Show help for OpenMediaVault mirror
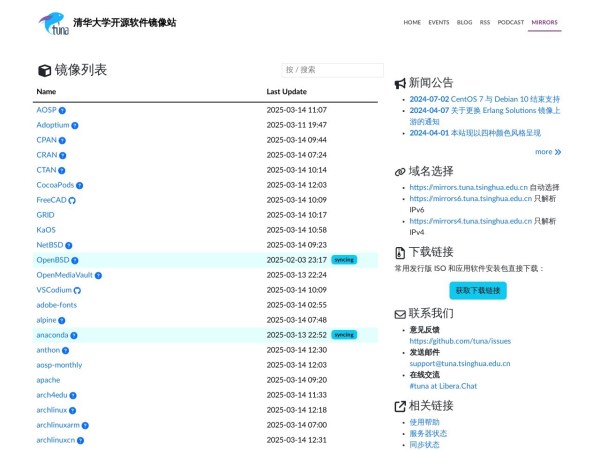 click(x=98, y=276)
